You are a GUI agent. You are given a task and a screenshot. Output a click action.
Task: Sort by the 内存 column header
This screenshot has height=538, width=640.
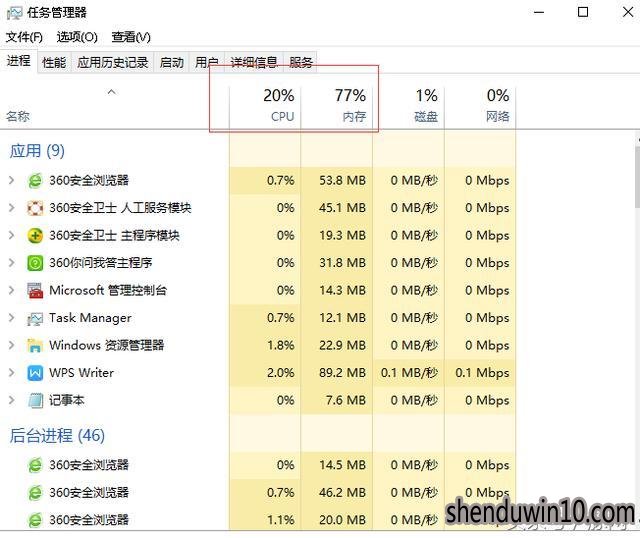coord(337,107)
